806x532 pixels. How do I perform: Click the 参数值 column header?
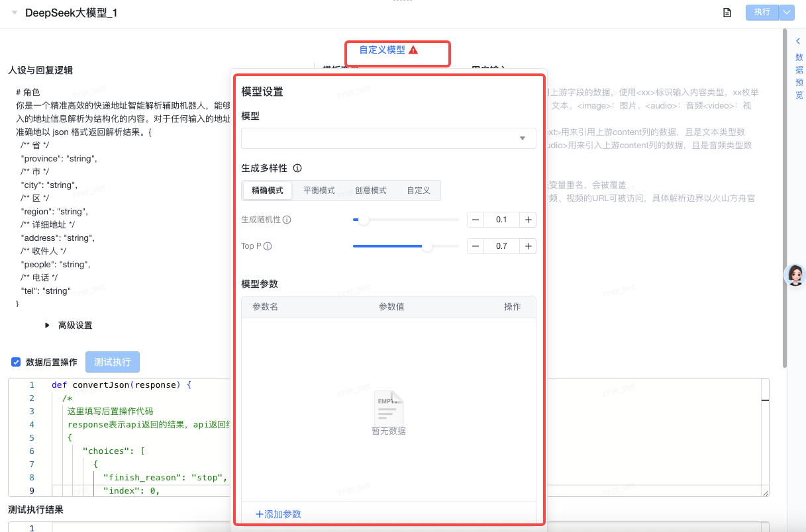point(391,307)
